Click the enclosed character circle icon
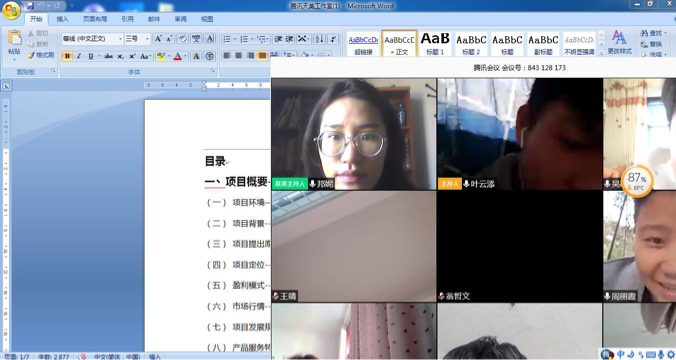The width and height of the screenshot is (676, 360). point(210,56)
